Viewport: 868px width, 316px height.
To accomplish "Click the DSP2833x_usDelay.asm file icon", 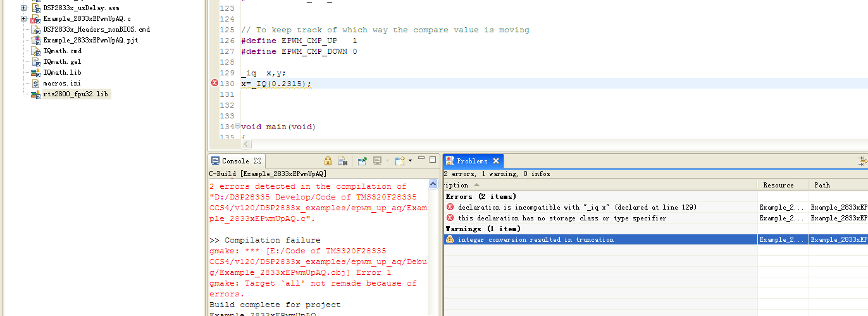I will tap(36, 8).
